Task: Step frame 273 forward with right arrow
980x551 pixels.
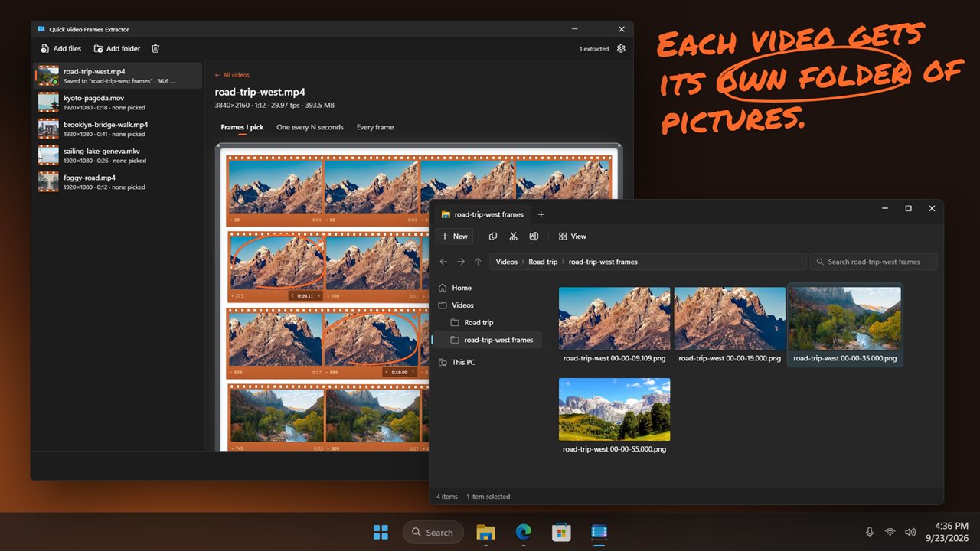Action: [318, 296]
